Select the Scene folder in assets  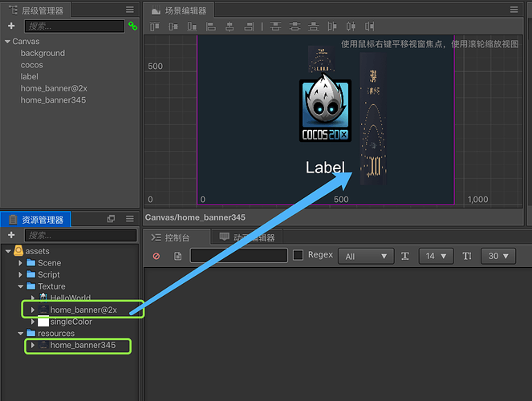click(x=50, y=263)
